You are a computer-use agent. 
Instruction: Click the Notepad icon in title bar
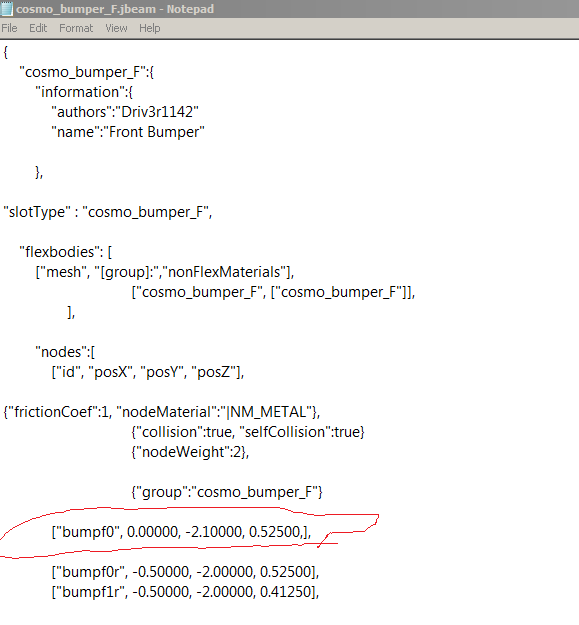pos(7,9)
